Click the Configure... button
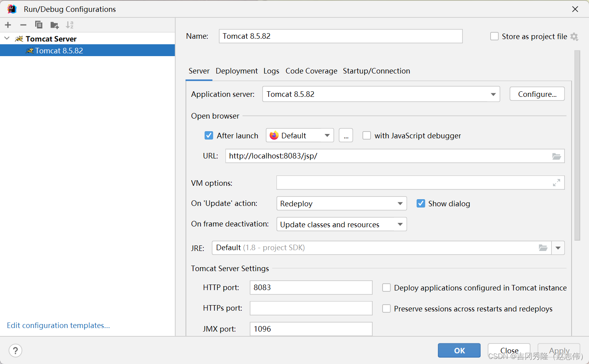Screen dimensions: 589x364 coord(537,94)
